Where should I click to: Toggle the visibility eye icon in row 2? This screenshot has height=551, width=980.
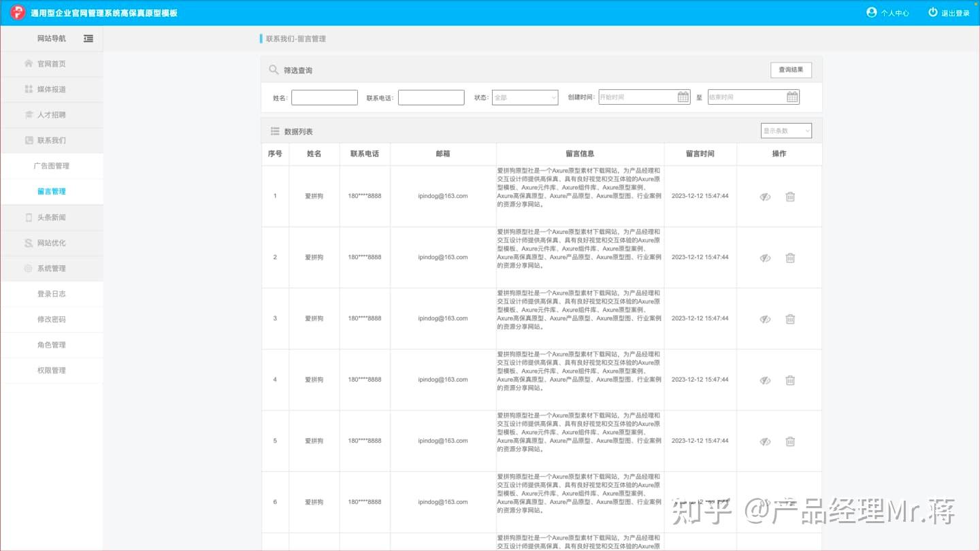pyautogui.click(x=765, y=258)
